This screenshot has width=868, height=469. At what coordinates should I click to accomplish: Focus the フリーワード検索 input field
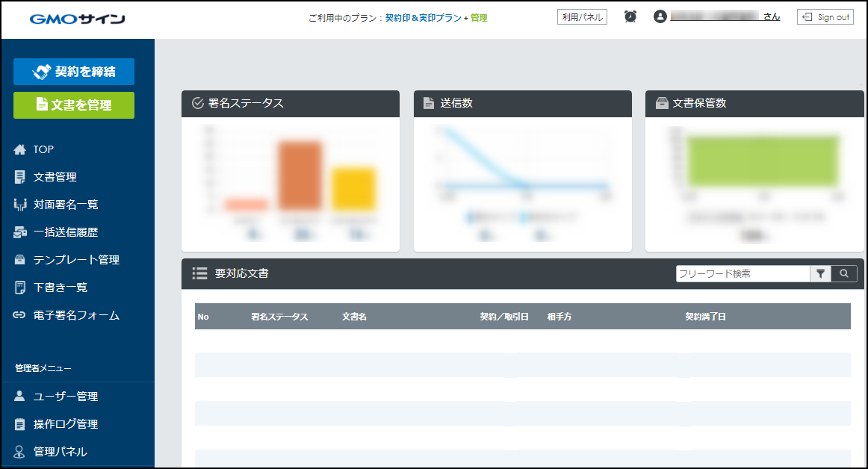coord(743,274)
